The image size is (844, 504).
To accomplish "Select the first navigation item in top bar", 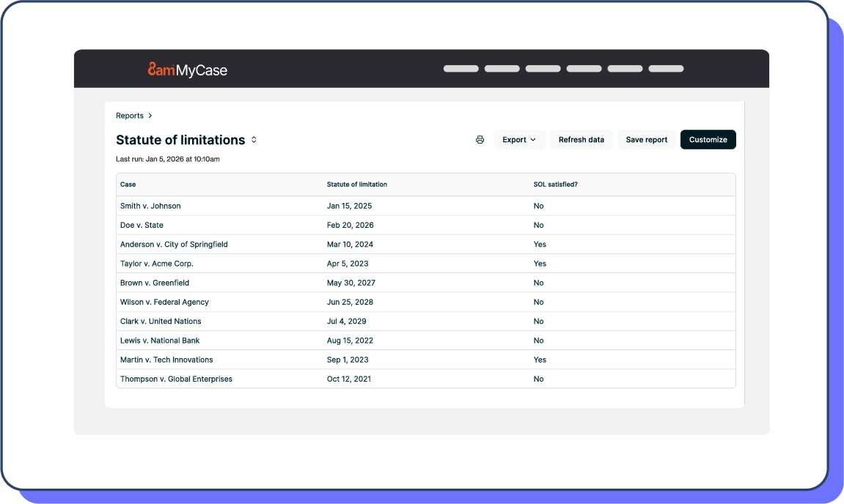I will 461,68.
